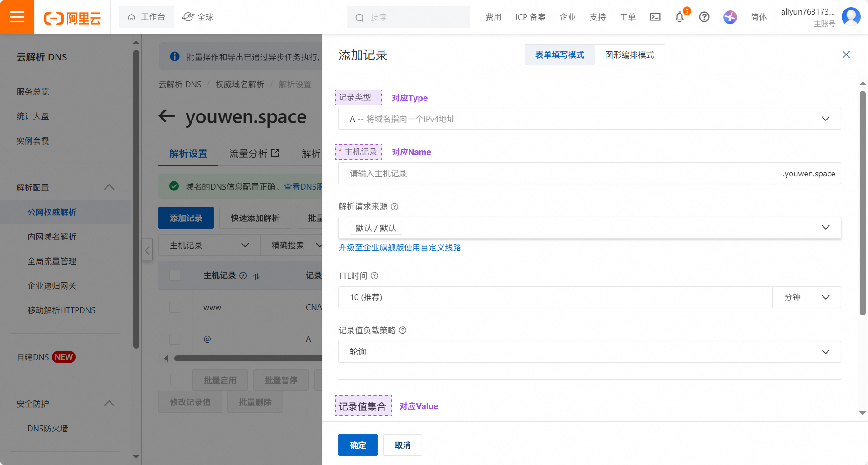Screen dimensions: 868x465
Task: Open 查看DNS link in status banner
Action: (303, 186)
